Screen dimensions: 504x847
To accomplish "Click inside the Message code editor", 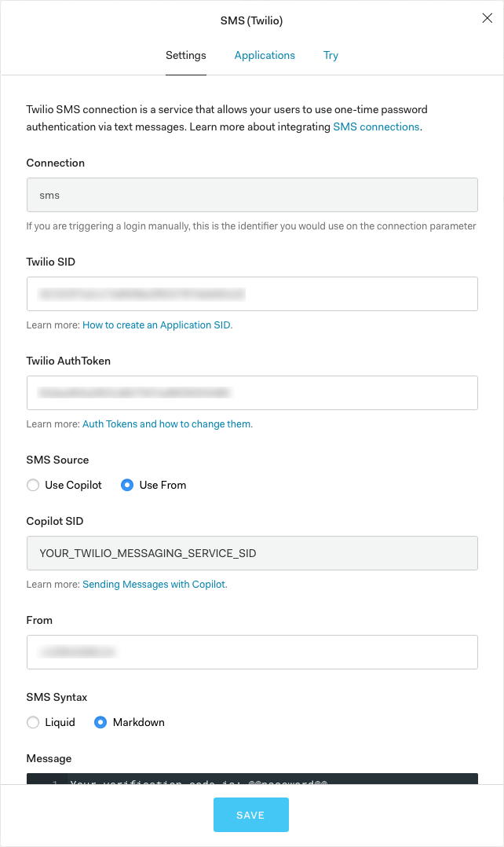I will (x=252, y=779).
